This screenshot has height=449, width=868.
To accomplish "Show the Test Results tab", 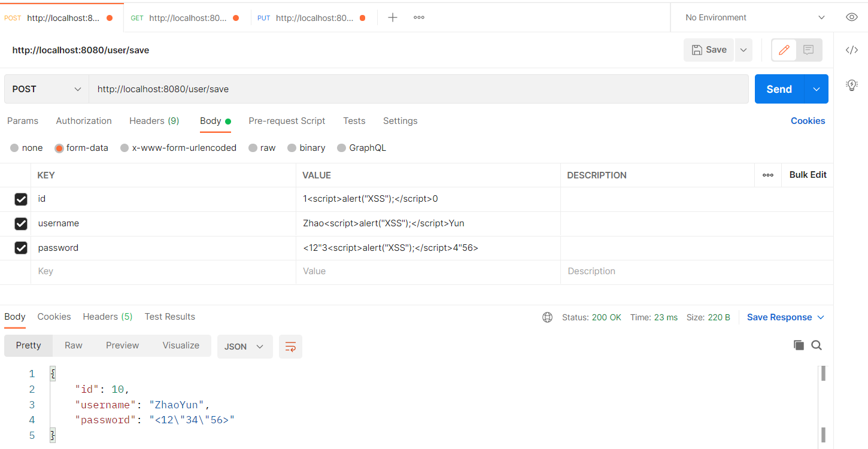I will tap(170, 317).
